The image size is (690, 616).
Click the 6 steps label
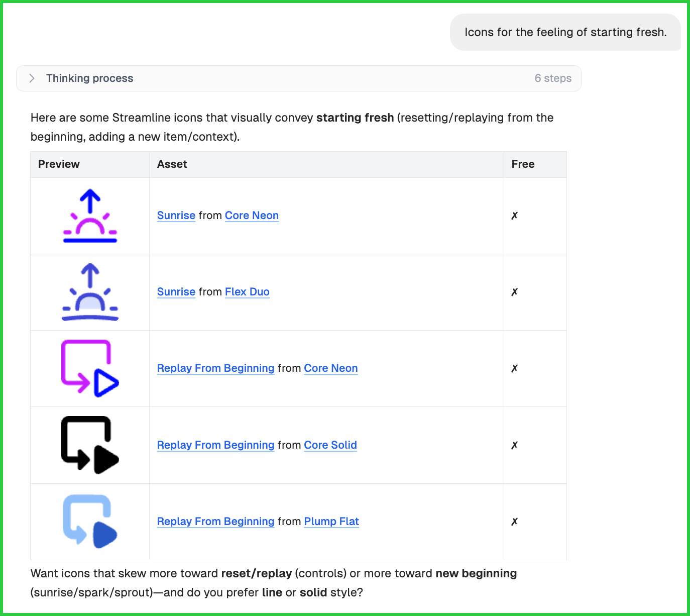[x=553, y=78]
